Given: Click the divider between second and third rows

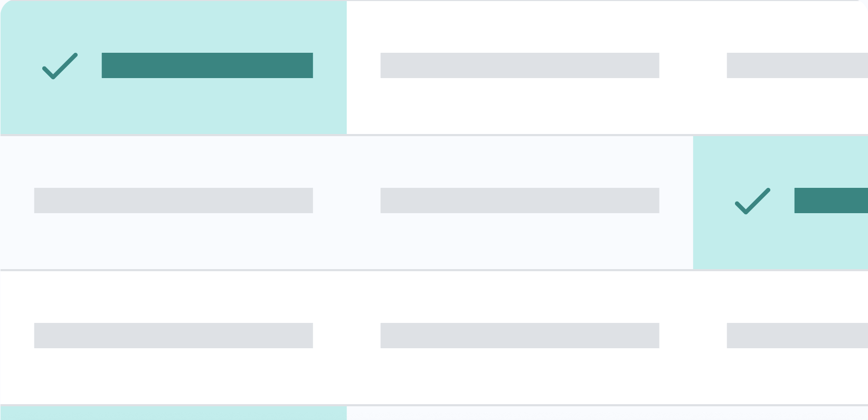Looking at the screenshot, I should (x=434, y=270).
